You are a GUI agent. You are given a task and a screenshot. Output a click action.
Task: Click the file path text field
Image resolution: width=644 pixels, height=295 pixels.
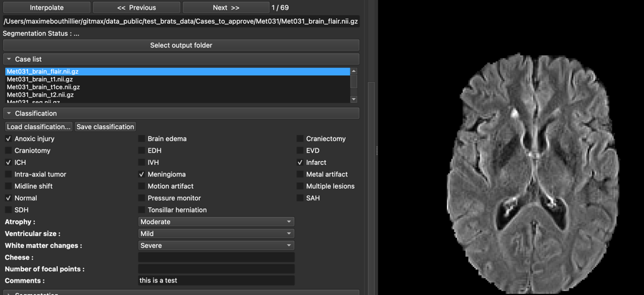pyautogui.click(x=181, y=22)
